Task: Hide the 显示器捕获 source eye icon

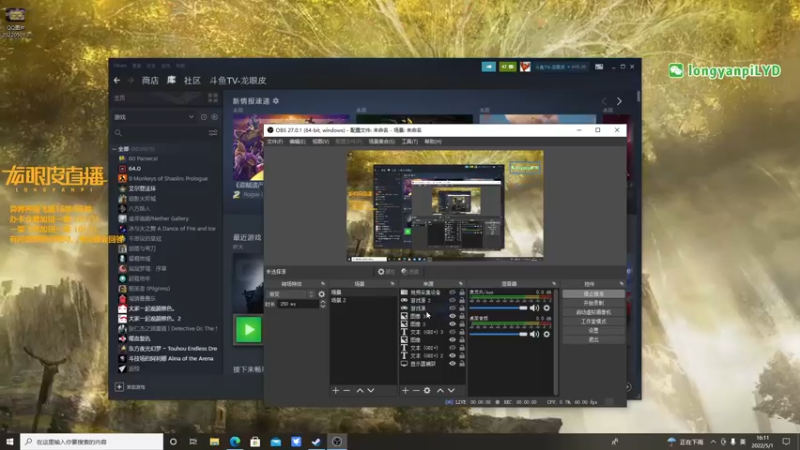Action: pyautogui.click(x=452, y=364)
